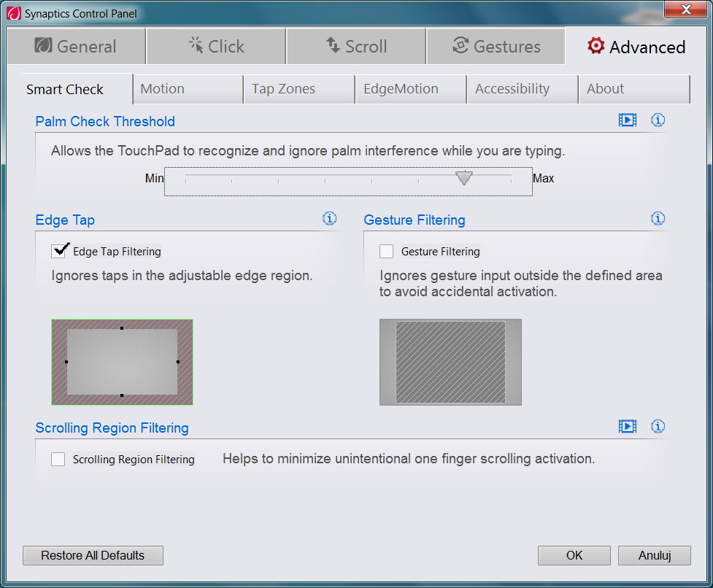
Task: Open the Gestures tab
Action: [x=496, y=46]
